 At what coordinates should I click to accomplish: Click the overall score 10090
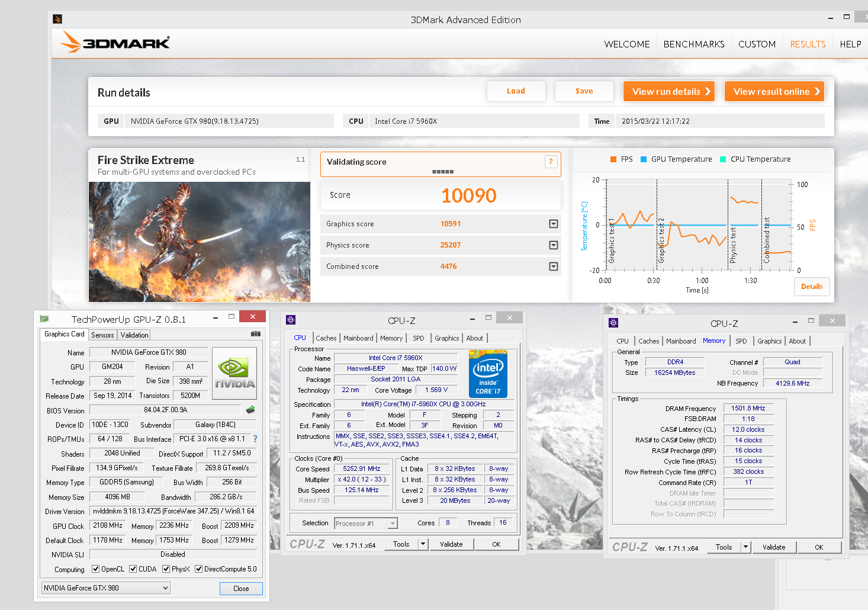click(469, 195)
